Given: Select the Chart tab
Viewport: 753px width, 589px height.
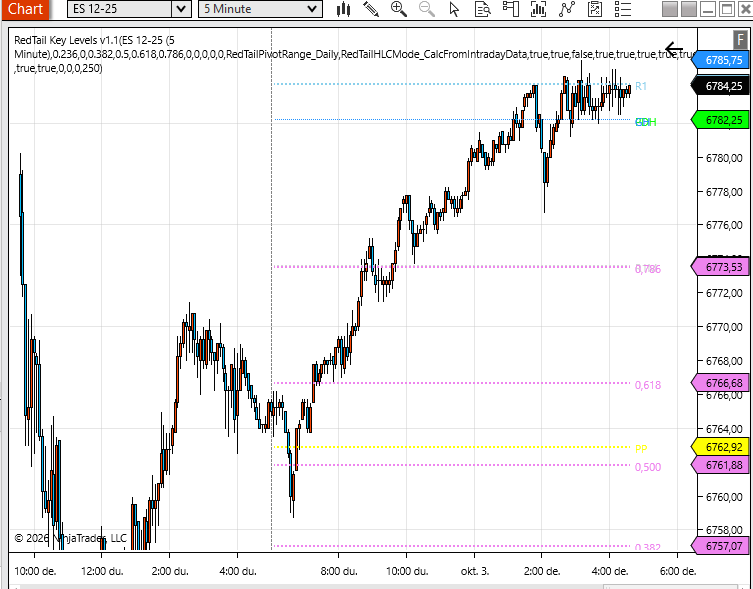Looking at the screenshot, I should pyautogui.click(x=25, y=9).
